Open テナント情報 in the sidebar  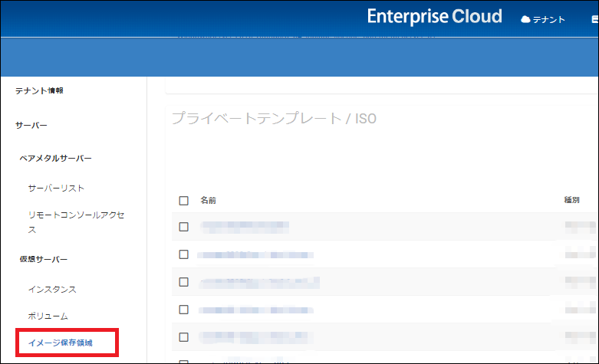40,90
